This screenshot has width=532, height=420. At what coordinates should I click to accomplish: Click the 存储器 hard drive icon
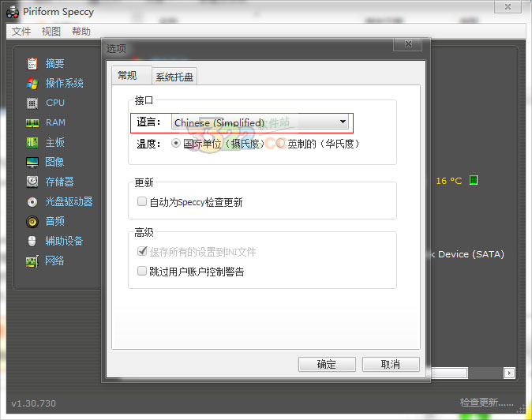tap(32, 182)
